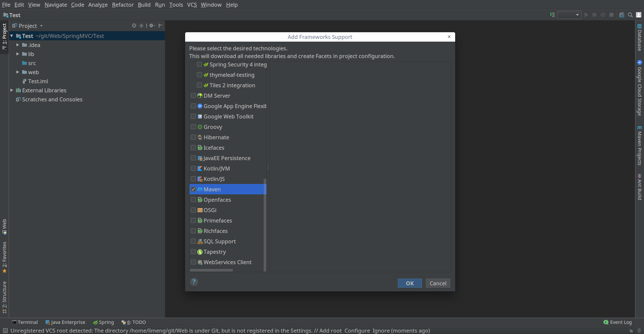This screenshot has height=334, width=644.
Task: Check thymeleaf-testing checkbox
Action: point(199,75)
